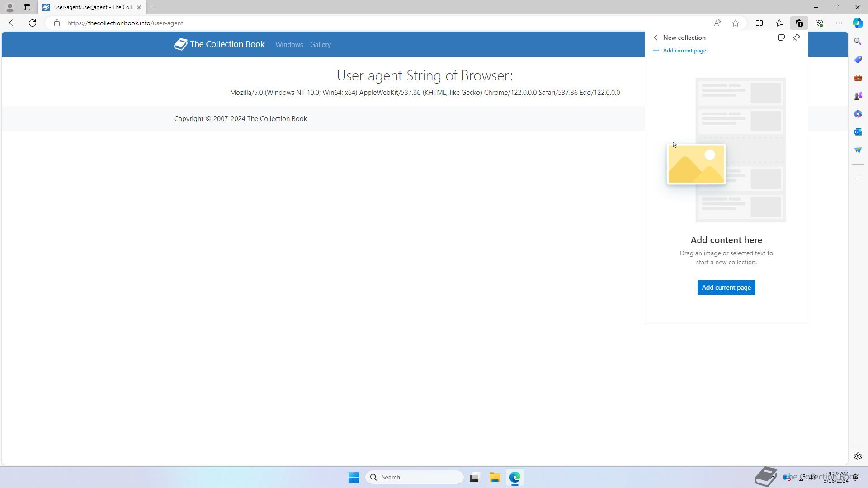The height and width of the screenshot is (488, 868).
Task: Open the Favorites list icon
Action: point(779,23)
